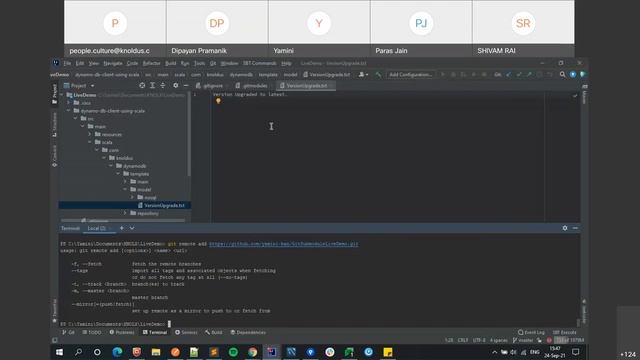Viewport: 640px width, 360px height.
Task: Open Project tool window side tab
Action: [54, 94]
